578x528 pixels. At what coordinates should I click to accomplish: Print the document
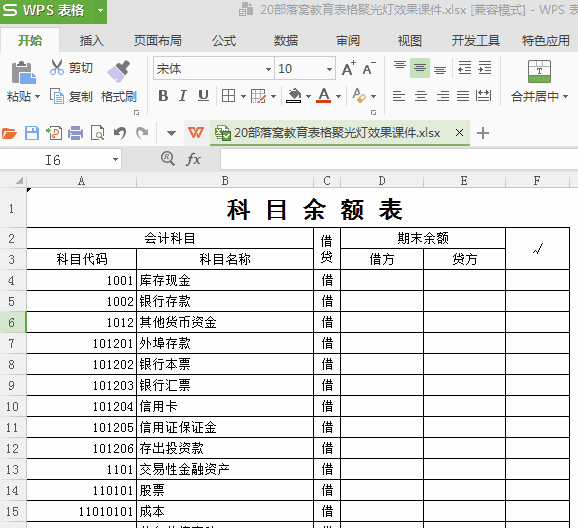pyautogui.click(x=76, y=133)
